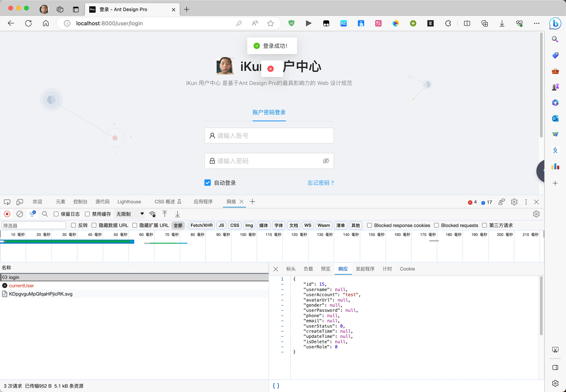Viewport: 566px width, 392px height.
Task: Click the 请输入密码 password field
Action: pyautogui.click(x=269, y=161)
